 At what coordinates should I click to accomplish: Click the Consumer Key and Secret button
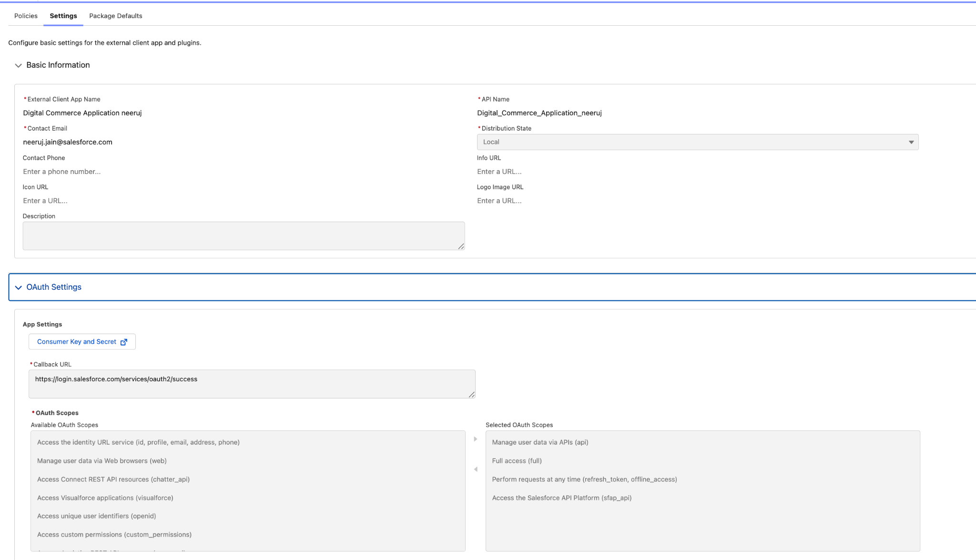82,342
